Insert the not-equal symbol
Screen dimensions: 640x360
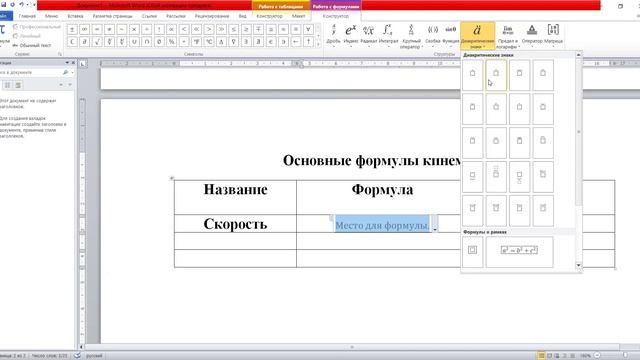(x=109, y=29)
